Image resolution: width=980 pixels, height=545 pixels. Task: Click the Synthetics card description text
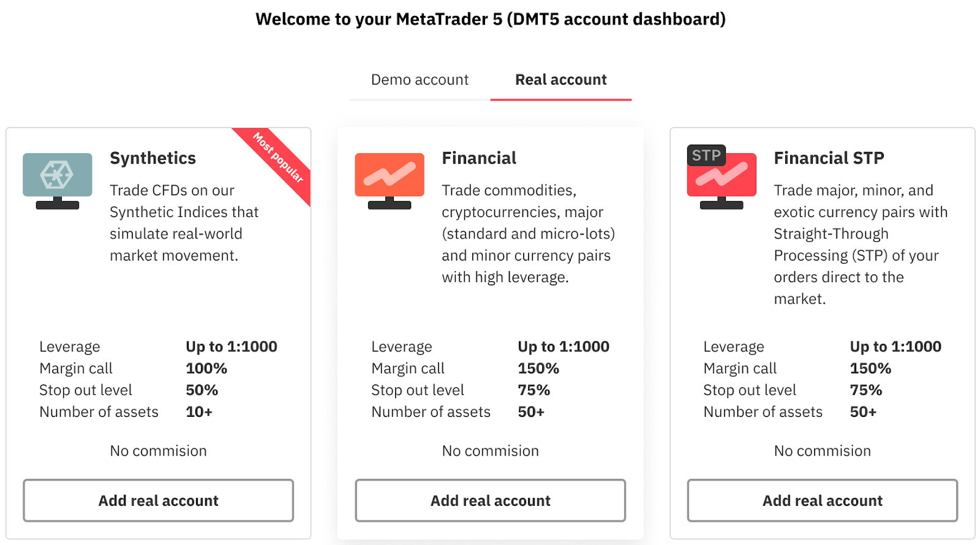point(184,223)
